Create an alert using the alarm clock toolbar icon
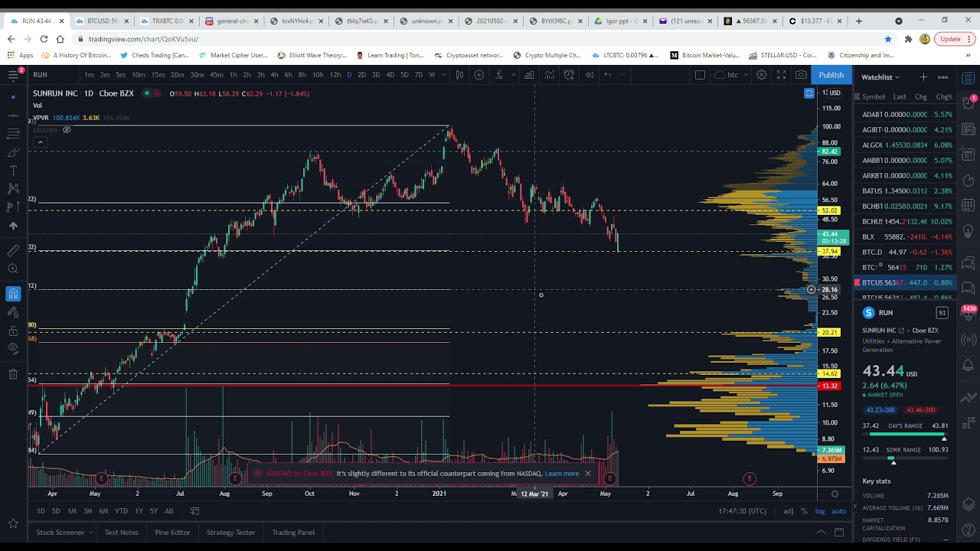Image resolution: width=980 pixels, height=551 pixels. pyautogui.click(x=569, y=75)
